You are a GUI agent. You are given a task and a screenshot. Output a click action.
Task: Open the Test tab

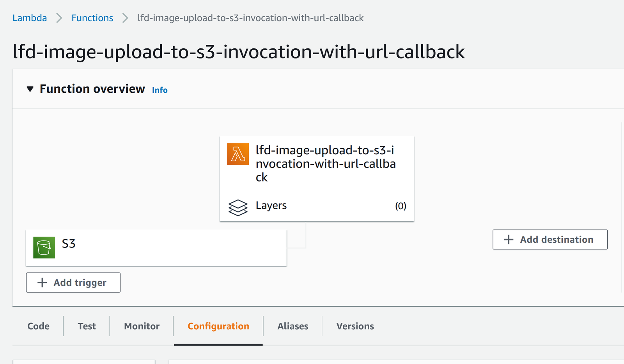click(87, 326)
